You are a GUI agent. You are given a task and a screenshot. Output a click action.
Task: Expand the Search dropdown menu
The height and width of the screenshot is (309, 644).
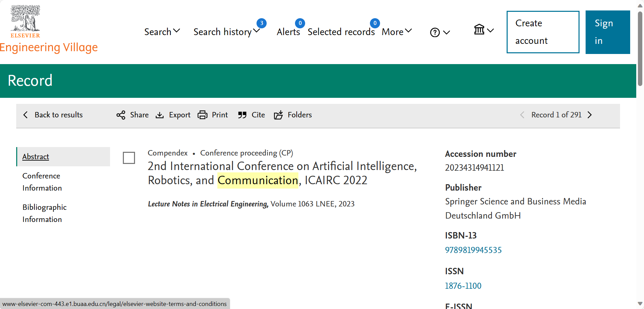point(162,32)
